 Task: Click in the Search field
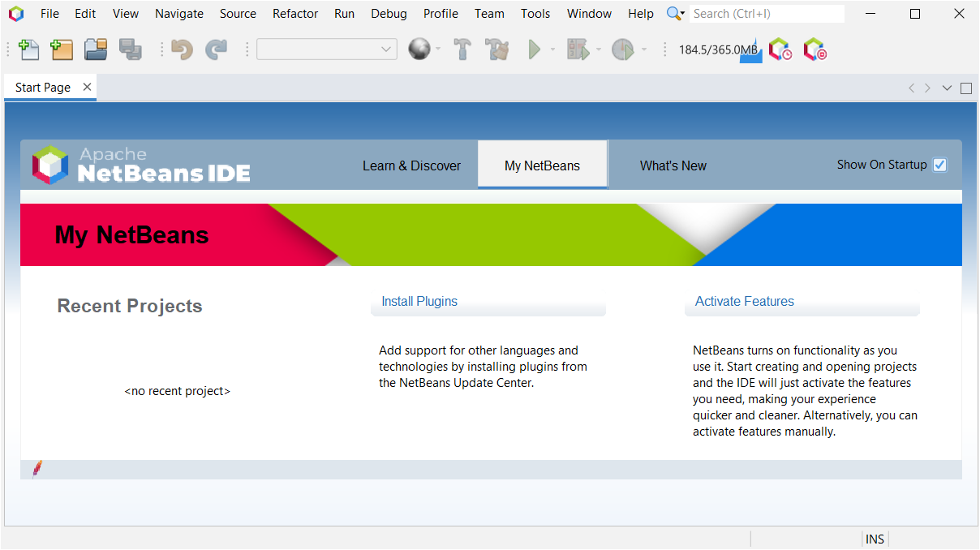(763, 13)
